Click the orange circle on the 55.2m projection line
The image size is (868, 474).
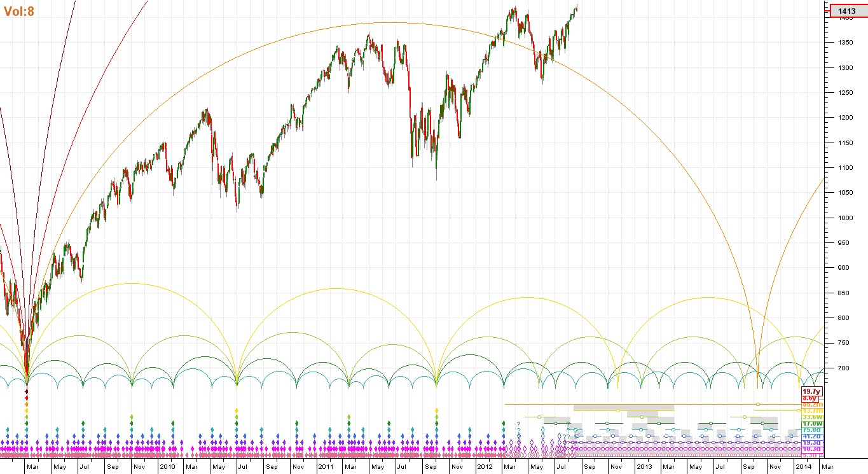(757, 404)
